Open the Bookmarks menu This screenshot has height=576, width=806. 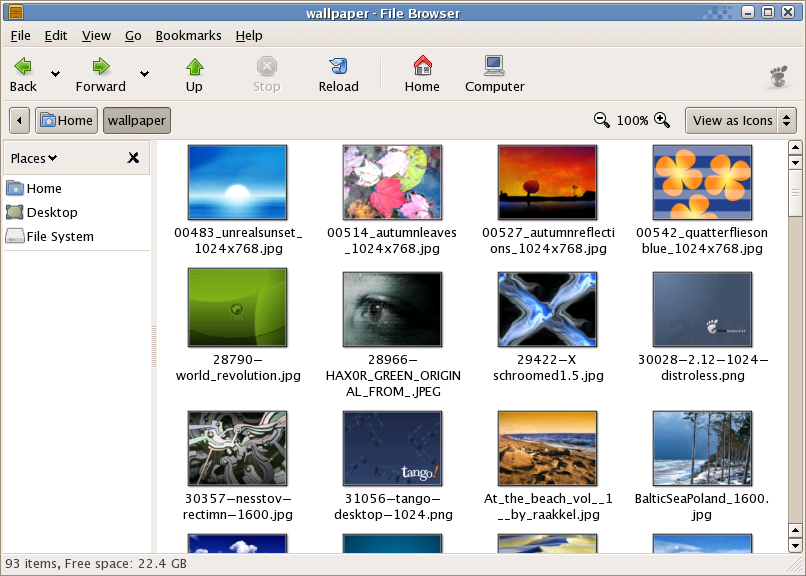(x=189, y=35)
